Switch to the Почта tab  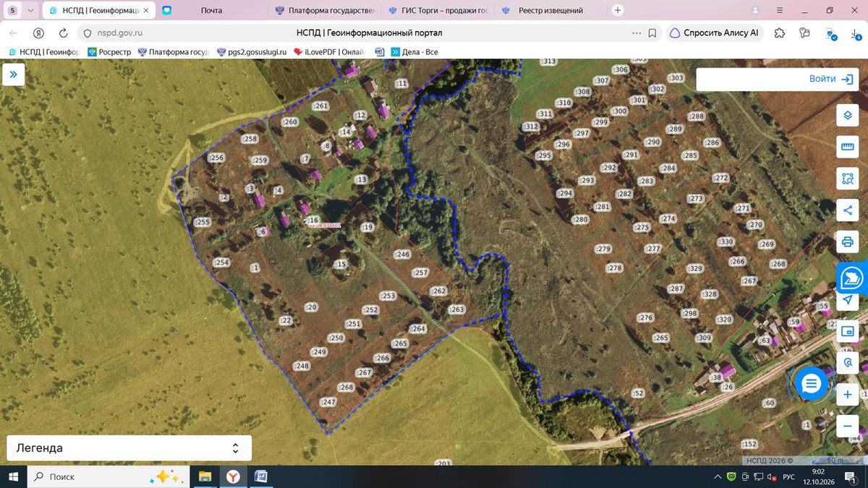(x=211, y=11)
